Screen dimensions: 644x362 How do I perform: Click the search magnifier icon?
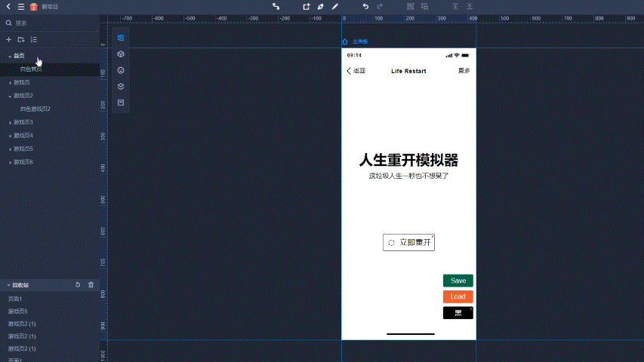tap(8, 23)
